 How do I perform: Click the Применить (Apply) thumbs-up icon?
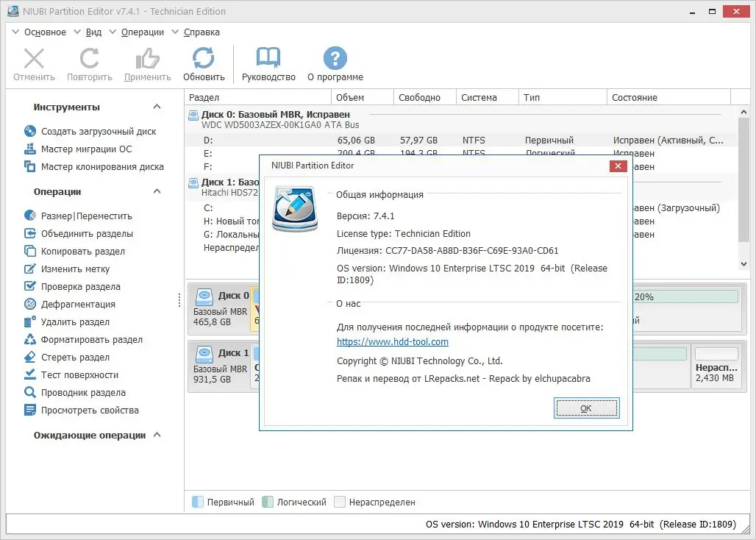pos(147,58)
